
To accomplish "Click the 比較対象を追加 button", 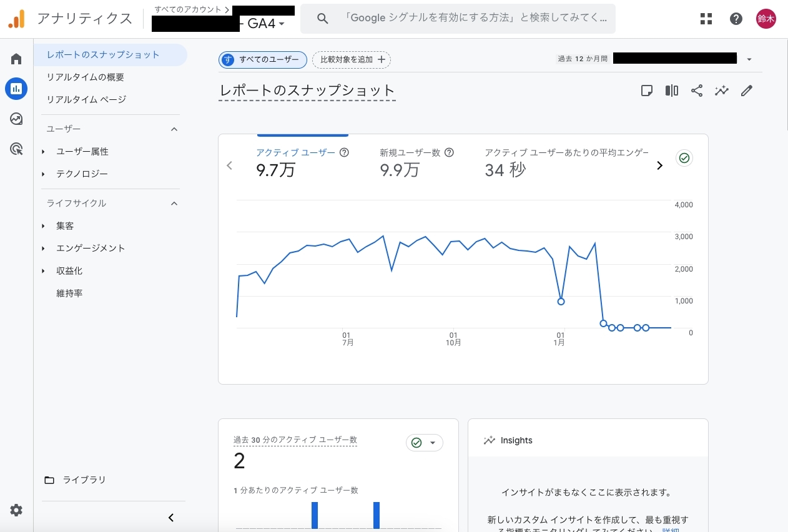I will 352,59.
